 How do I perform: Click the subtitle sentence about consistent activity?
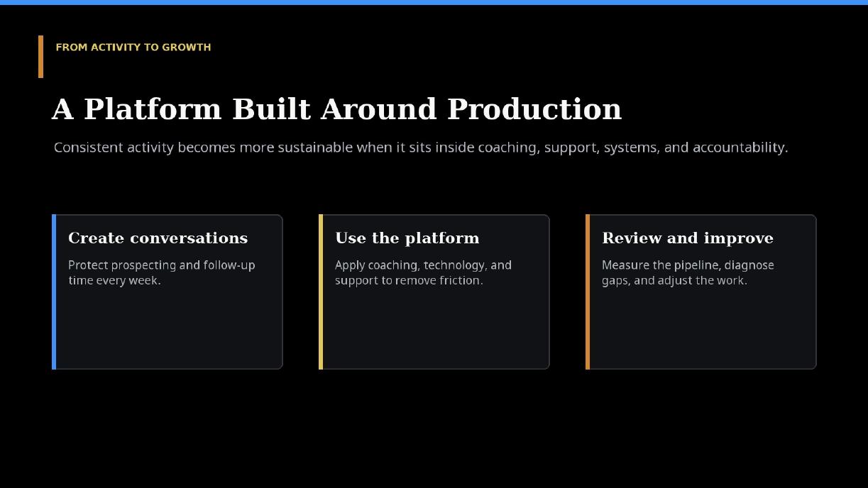421,148
